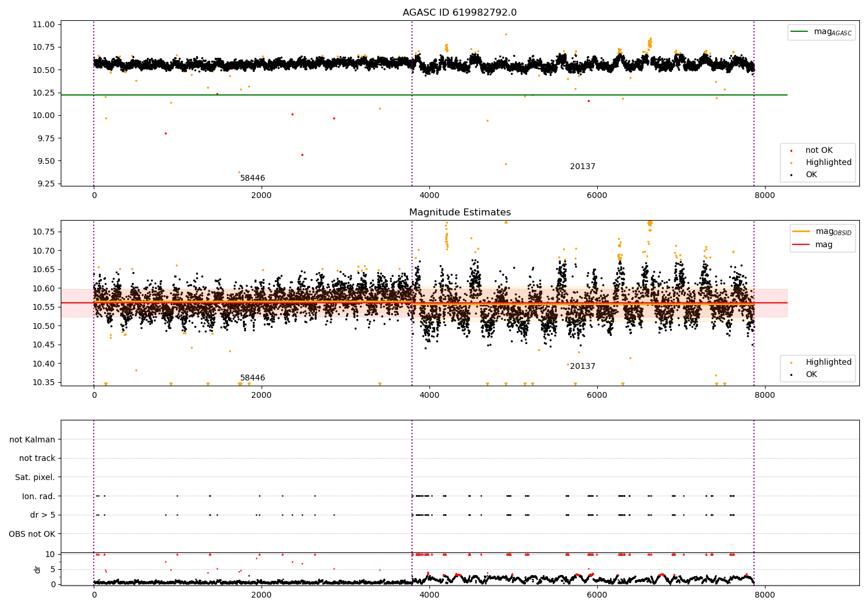Viewport: 868px width, 608px height.
Task: Click x-axis tick "4000" under the Magnitude Estimates plot
Action: 429,395
